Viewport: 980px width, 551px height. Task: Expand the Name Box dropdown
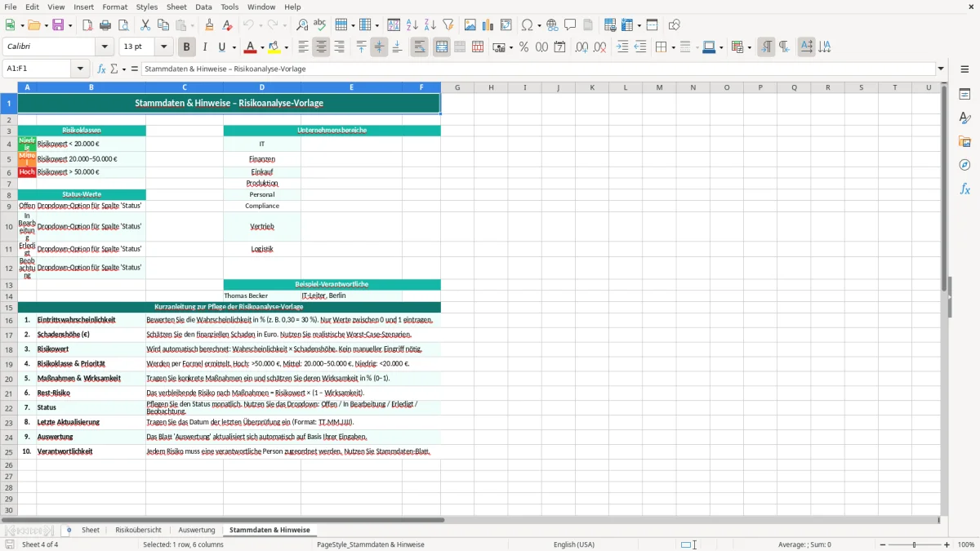pos(80,69)
